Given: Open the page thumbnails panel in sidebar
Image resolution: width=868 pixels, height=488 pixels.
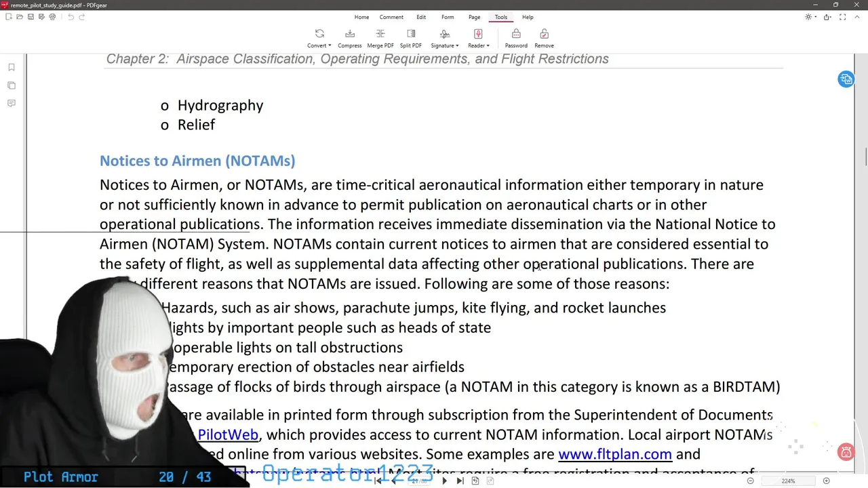Looking at the screenshot, I should [12, 85].
